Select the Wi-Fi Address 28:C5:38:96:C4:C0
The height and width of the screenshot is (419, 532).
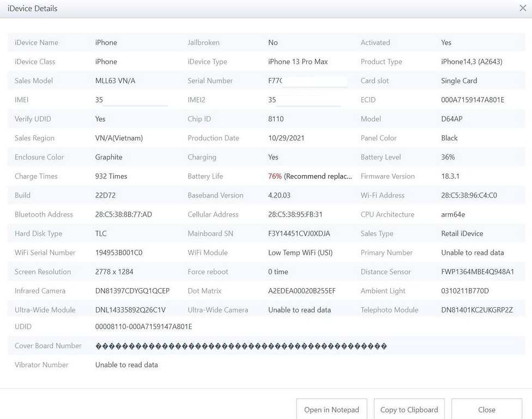pyautogui.click(x=469, y=195)
